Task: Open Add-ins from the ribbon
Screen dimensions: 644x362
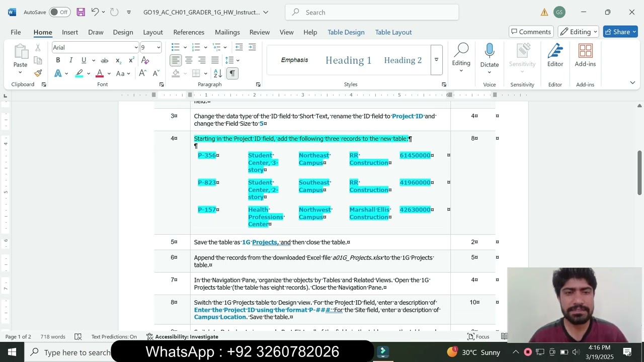Action: (585, 55)
